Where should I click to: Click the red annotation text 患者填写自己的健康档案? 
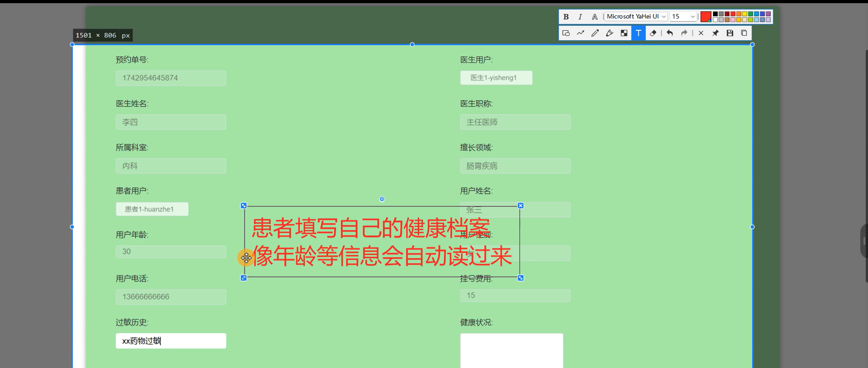371,228
